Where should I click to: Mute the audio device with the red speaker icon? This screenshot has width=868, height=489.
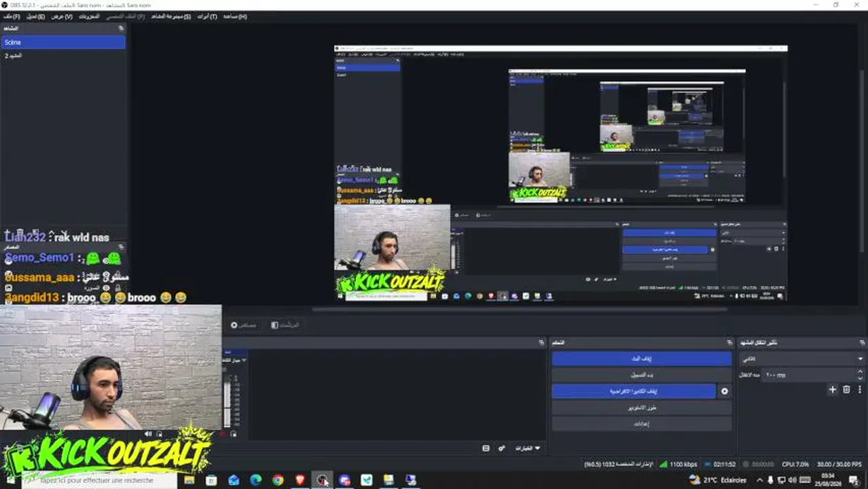point(223,434)
